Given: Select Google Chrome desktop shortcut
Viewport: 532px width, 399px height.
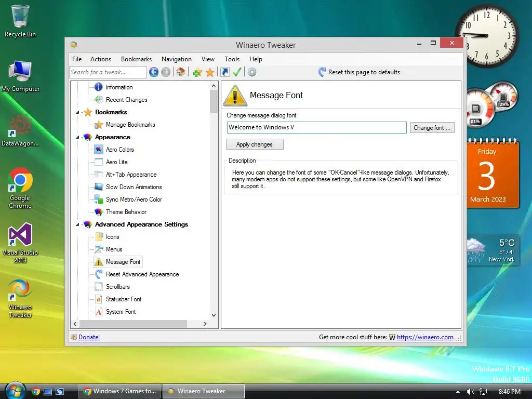Looking at the screenshot, I should click(20, 189).
